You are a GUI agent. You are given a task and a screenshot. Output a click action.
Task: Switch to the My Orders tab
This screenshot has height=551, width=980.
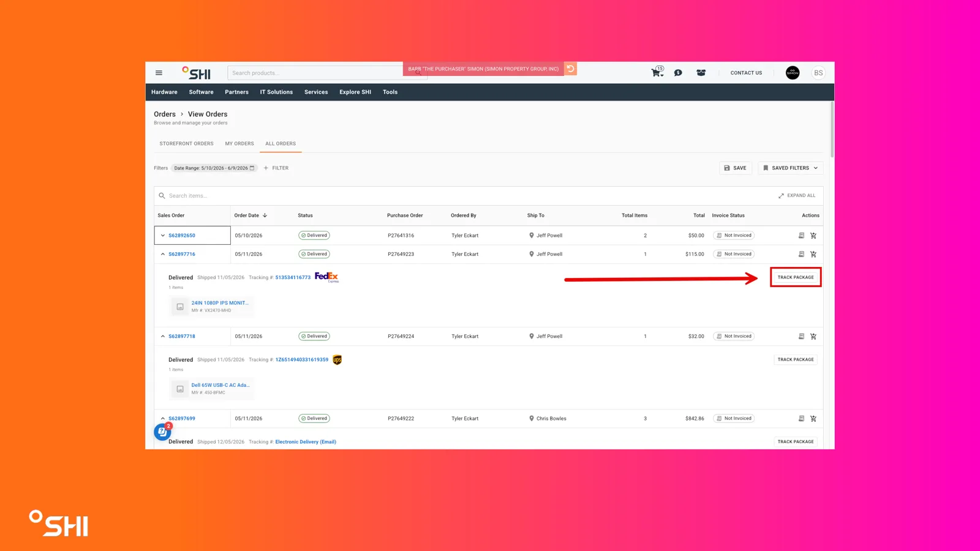point(239,144)
